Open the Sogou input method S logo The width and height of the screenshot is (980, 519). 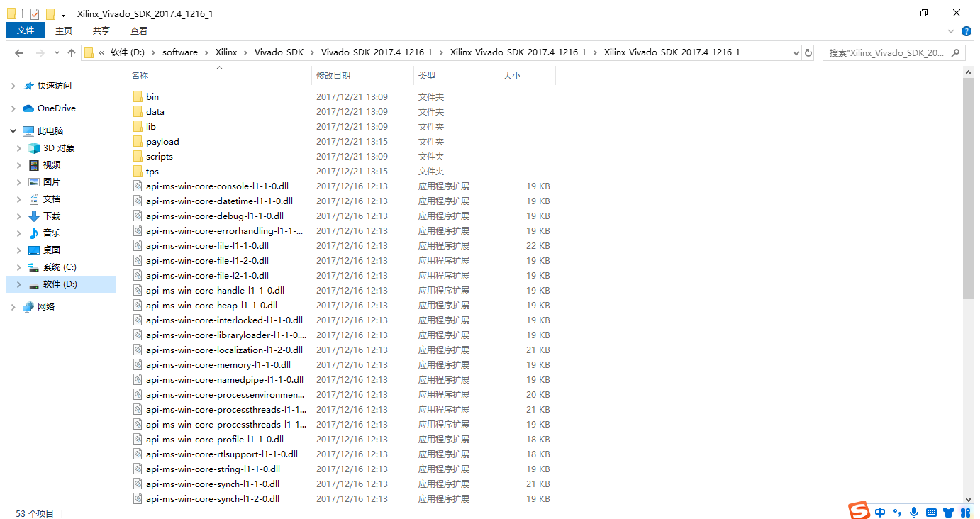pos(859,511)
